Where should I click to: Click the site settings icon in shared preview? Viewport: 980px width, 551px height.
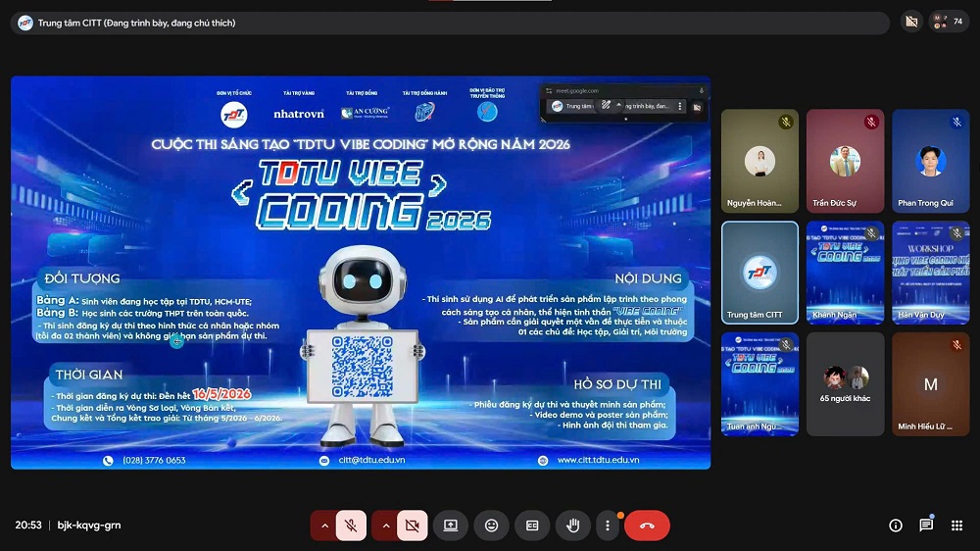[548, 90]
